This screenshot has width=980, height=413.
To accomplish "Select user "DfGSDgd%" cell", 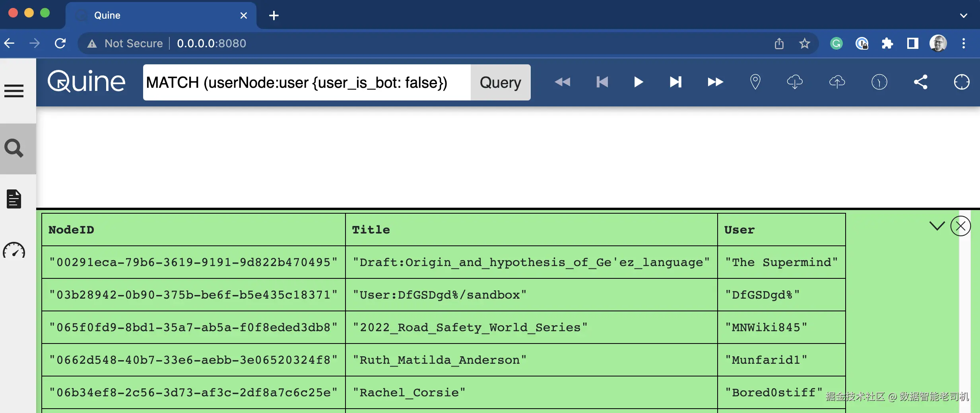I will pos(782,295).
